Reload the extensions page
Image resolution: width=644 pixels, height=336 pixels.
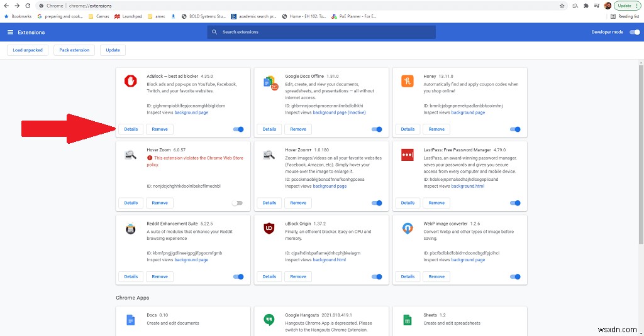[x=28, y=6]
